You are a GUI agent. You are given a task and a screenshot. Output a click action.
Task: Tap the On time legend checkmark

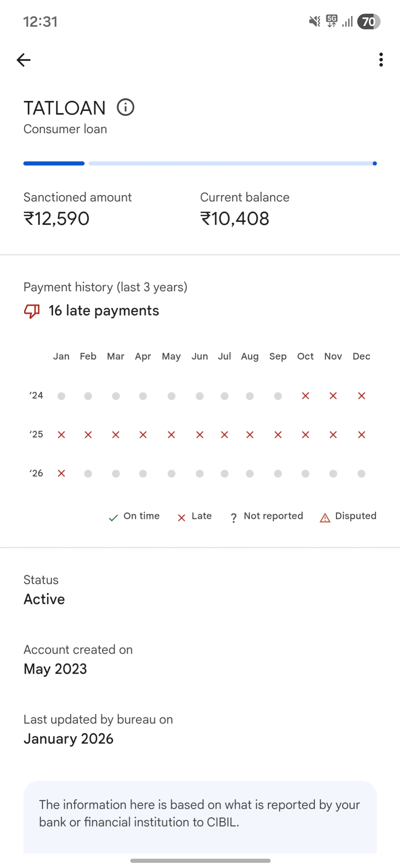(x=113, y=517)
